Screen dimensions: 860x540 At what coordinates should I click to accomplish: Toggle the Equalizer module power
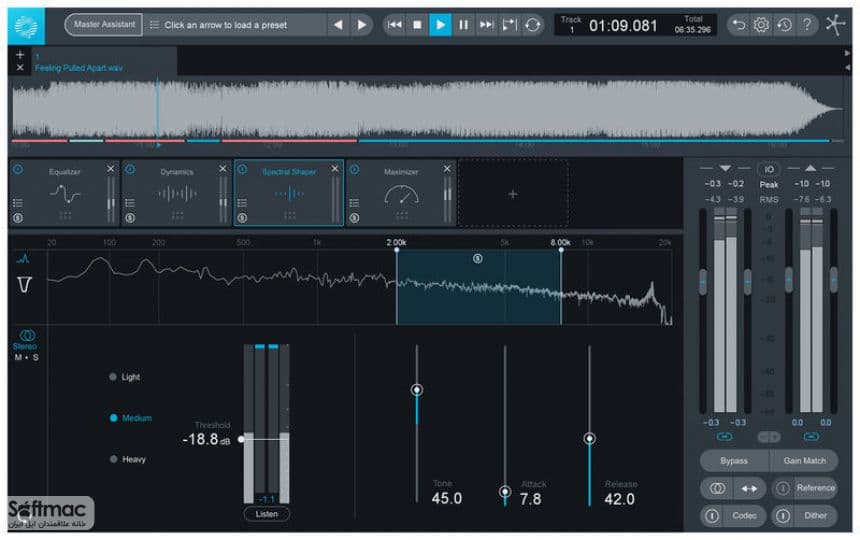click(18, 169)
